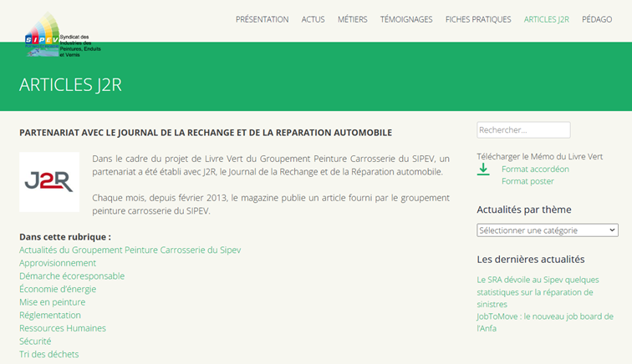Click the SIPEV logo in the header
The image size is (632, 364).
(63, 34)
